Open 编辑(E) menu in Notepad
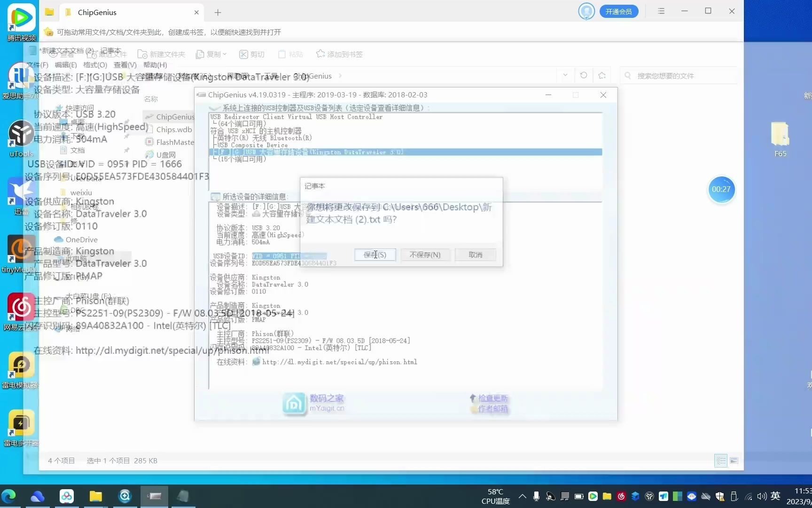Image resolution: width=812 pixels, height=508 pixels. point(65,64)
